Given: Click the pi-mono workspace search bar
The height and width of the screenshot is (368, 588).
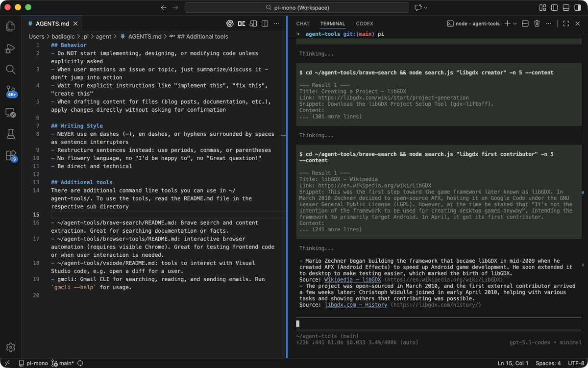Looking at the screenshot, I should coord(295,7).
